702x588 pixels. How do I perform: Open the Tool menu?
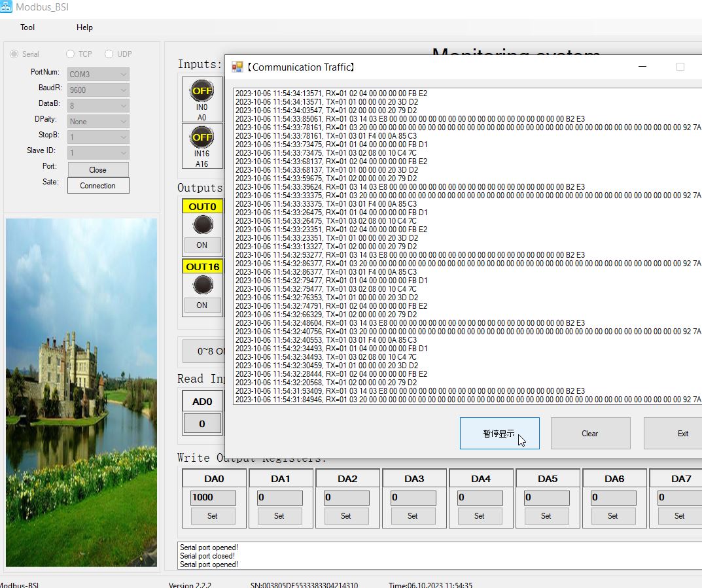27,27
